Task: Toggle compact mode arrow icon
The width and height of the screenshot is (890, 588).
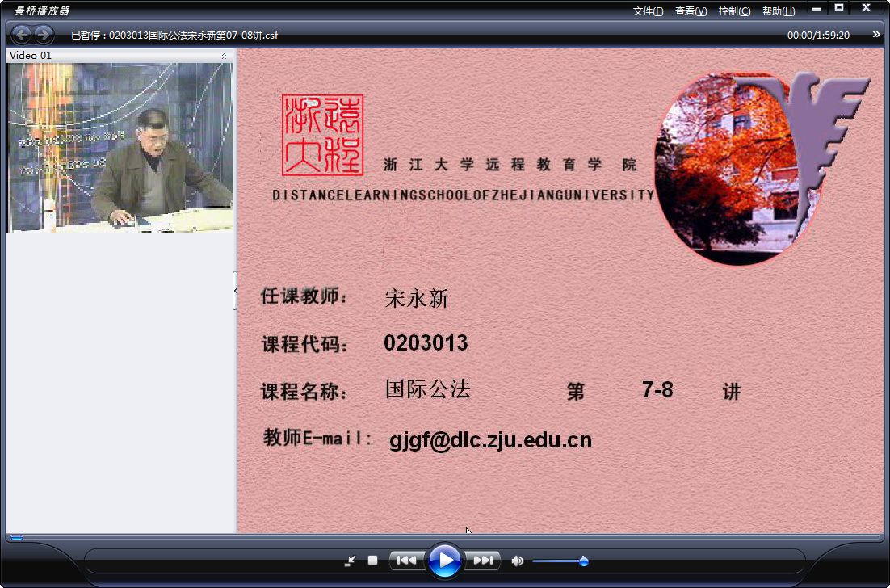Action: [350, 561]
